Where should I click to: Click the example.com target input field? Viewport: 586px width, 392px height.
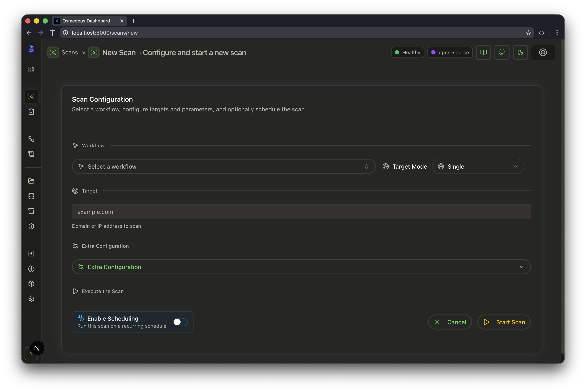coord(301,211)
